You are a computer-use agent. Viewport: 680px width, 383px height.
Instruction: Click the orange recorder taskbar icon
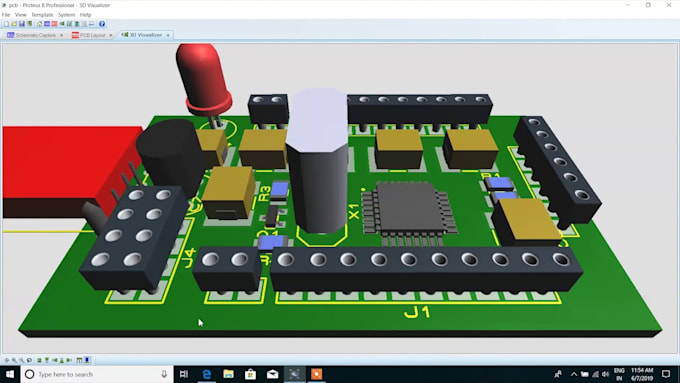(317, 374)
